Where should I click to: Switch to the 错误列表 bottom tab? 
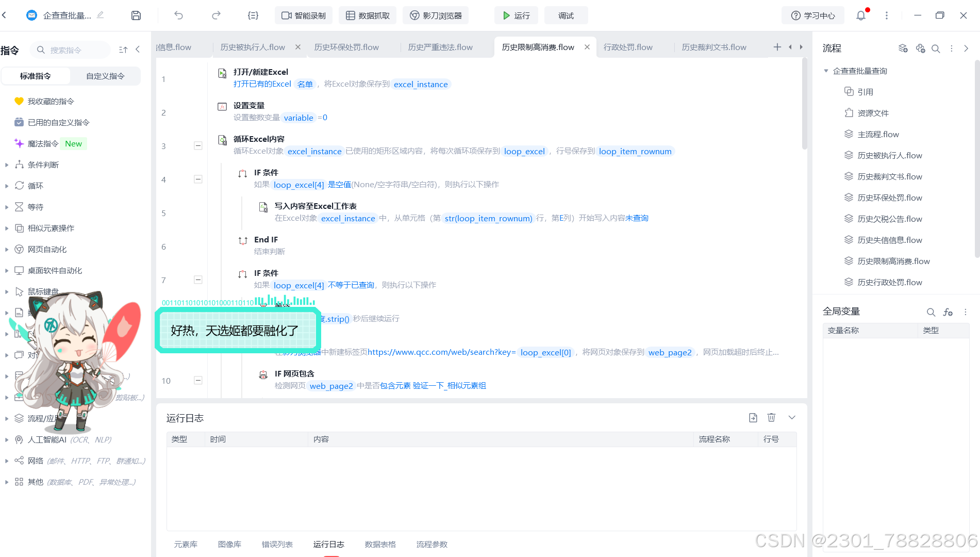(x=277, y=544)
